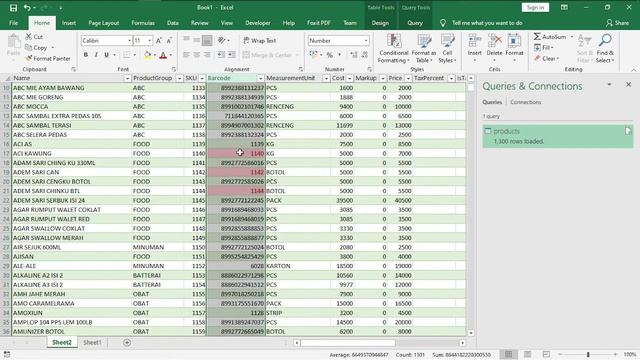Click scroll down arrow of vertical scrollbar

471,333
